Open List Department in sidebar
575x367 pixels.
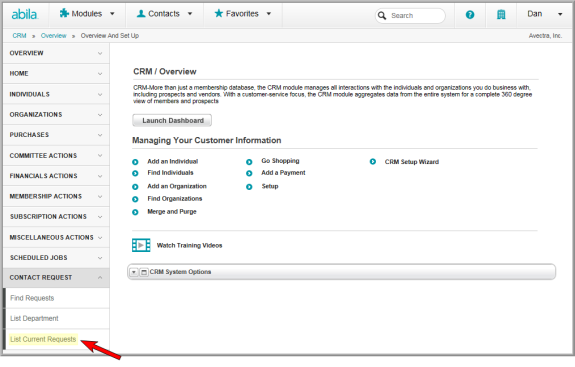[34, 319]
